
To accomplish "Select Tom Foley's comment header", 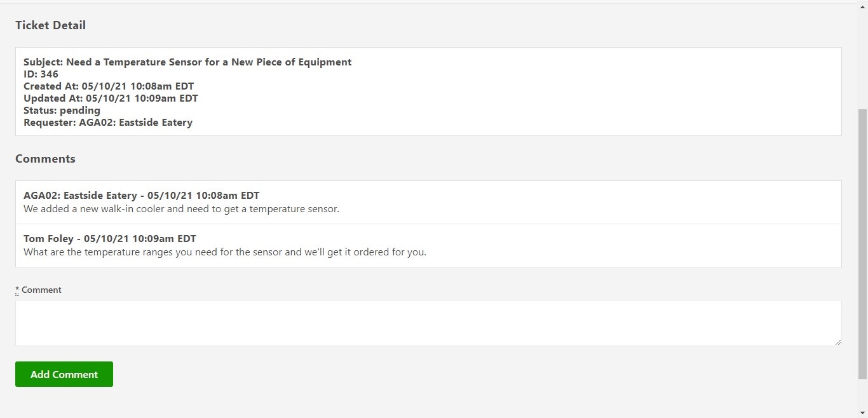I will (x=109, y=238).
